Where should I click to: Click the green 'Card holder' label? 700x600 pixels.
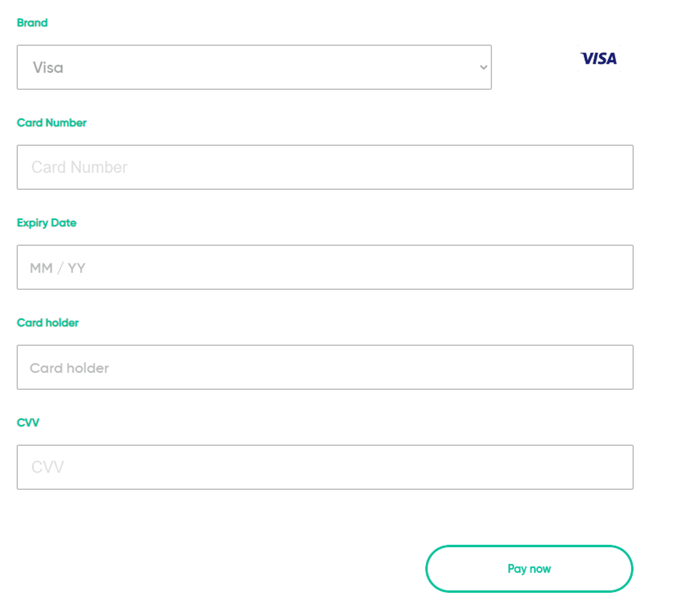click(x=48, y=322)
